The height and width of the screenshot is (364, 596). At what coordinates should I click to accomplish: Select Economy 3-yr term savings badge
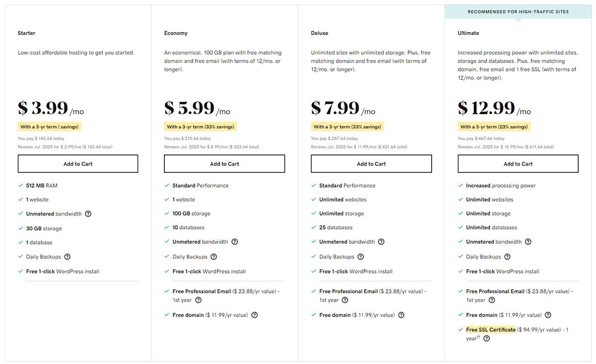point(201,127)
